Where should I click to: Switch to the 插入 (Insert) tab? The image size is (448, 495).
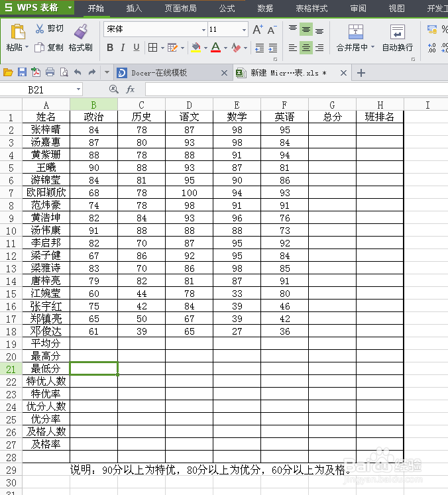134,8
